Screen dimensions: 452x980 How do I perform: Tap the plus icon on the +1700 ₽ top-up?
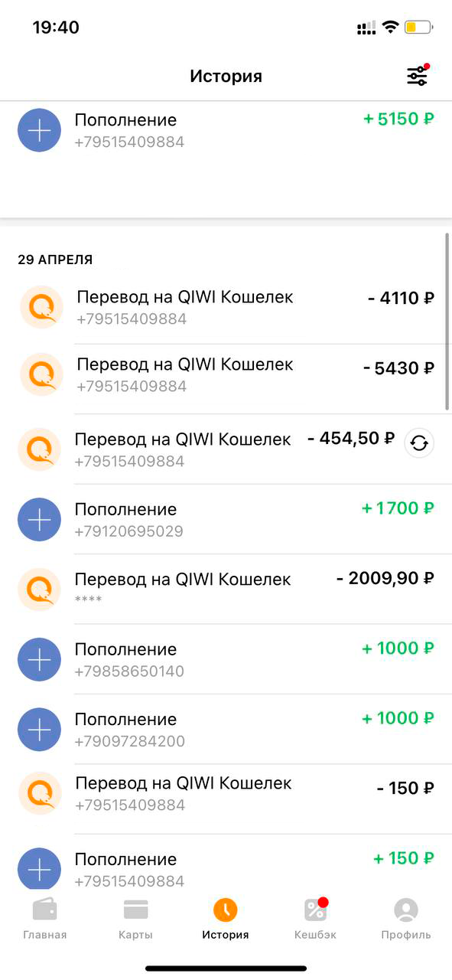click(39, 519)
